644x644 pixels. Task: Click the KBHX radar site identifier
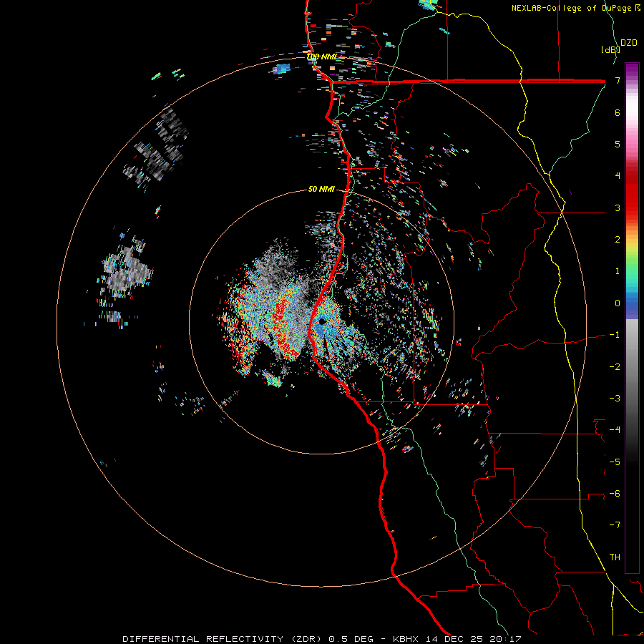(406, 639)
